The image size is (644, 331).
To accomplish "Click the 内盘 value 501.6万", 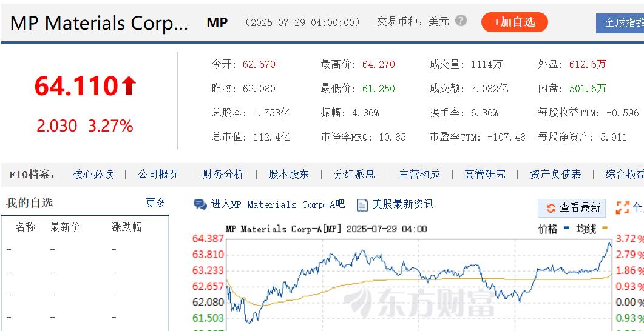I will point(588,89).
